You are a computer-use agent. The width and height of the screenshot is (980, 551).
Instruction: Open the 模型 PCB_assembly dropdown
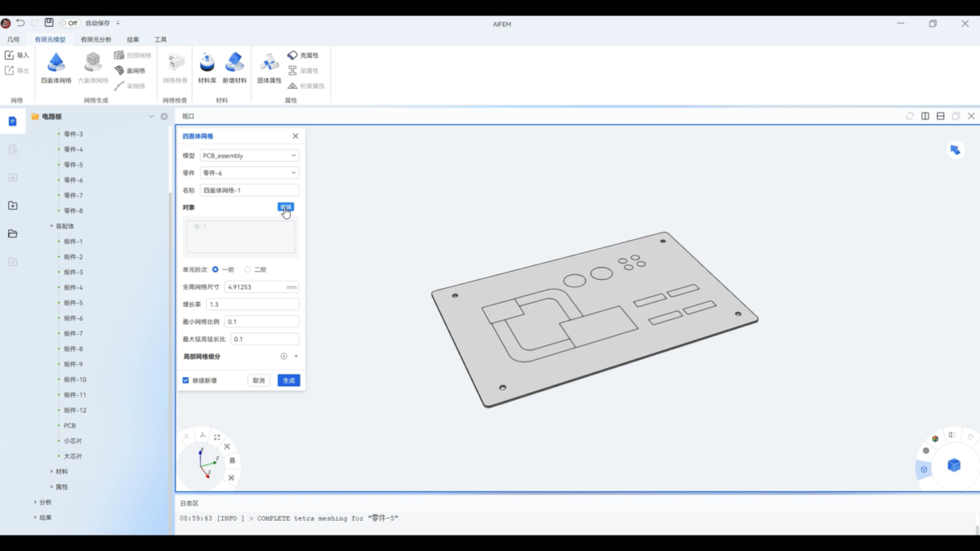[x=249, y=155]
